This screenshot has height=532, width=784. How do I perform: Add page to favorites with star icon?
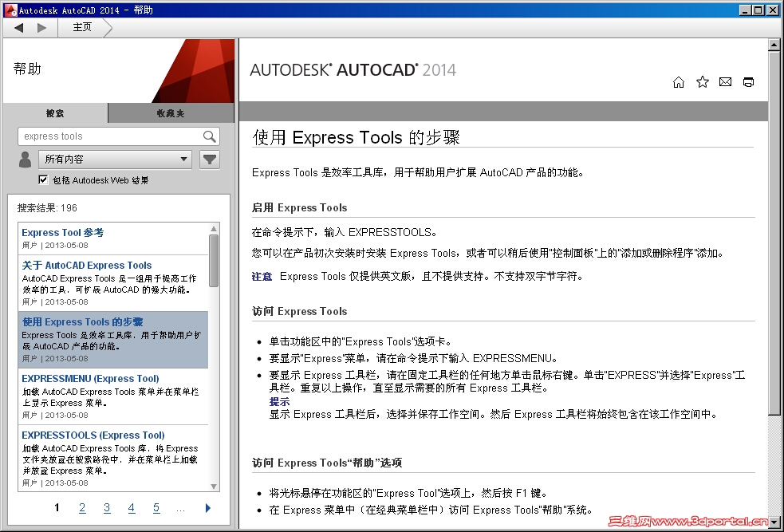pyautogui.click(x=703, y=82)
